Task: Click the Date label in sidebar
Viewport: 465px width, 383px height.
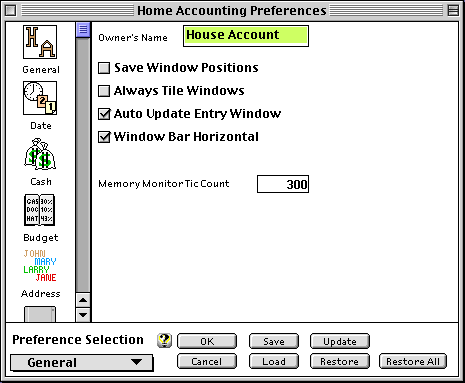Action: 41,126
